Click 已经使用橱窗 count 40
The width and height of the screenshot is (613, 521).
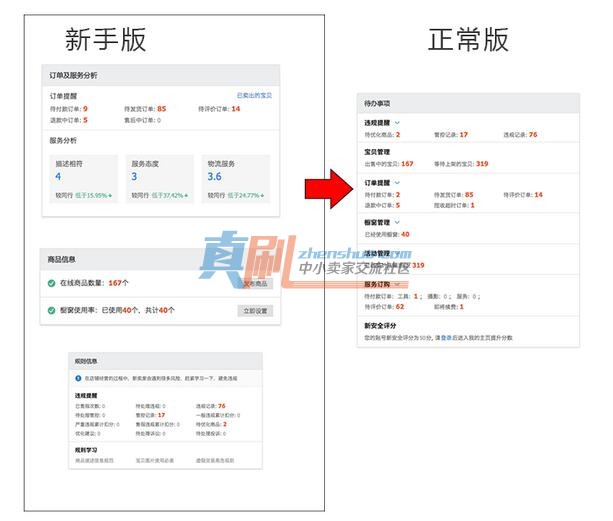[x=405, y=235]
